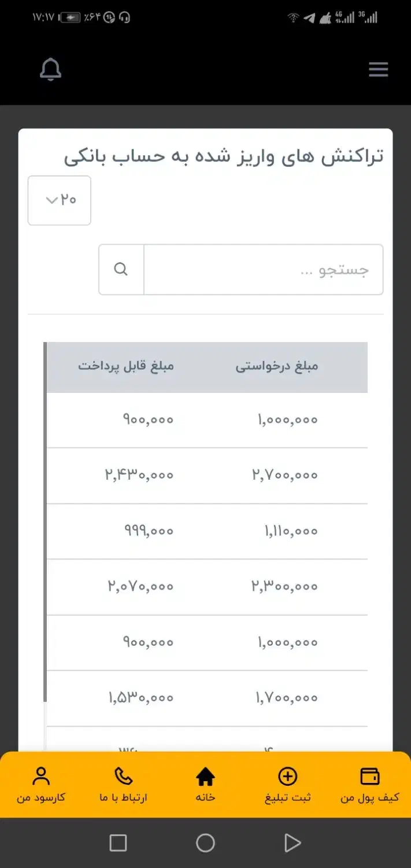Collapse the rows-count selector dropdown
This screenshot has height=868, width=411.
(59, 200)
